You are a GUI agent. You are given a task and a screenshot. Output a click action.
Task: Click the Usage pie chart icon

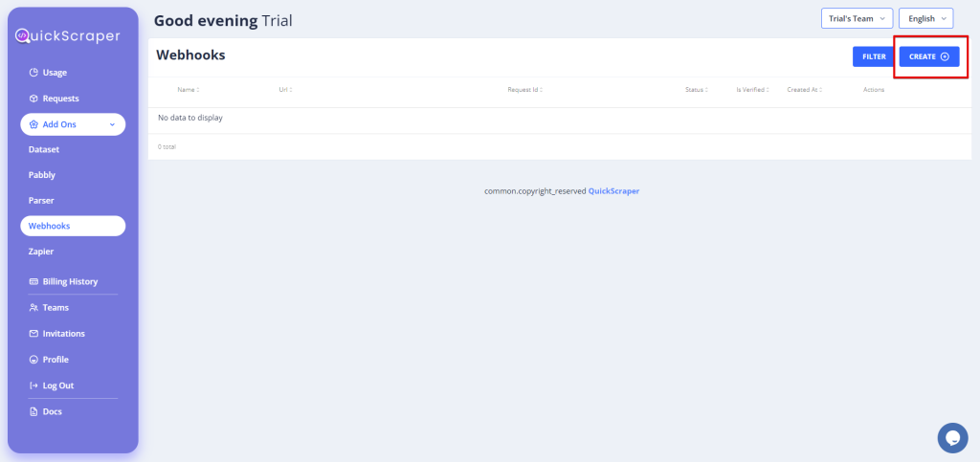pyautogui.click(x=33, y=73)
